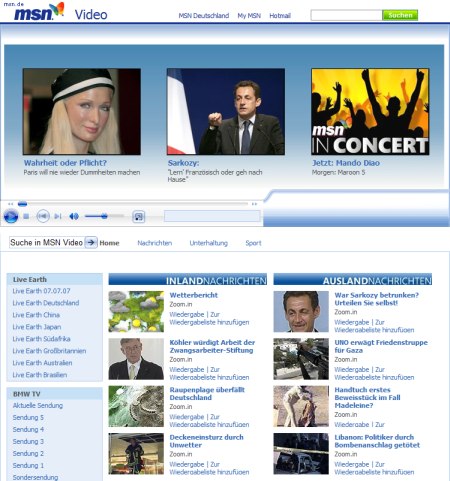Switch to the Nachrichten tab
Screen dimensions: 450x481
(155, 243)
